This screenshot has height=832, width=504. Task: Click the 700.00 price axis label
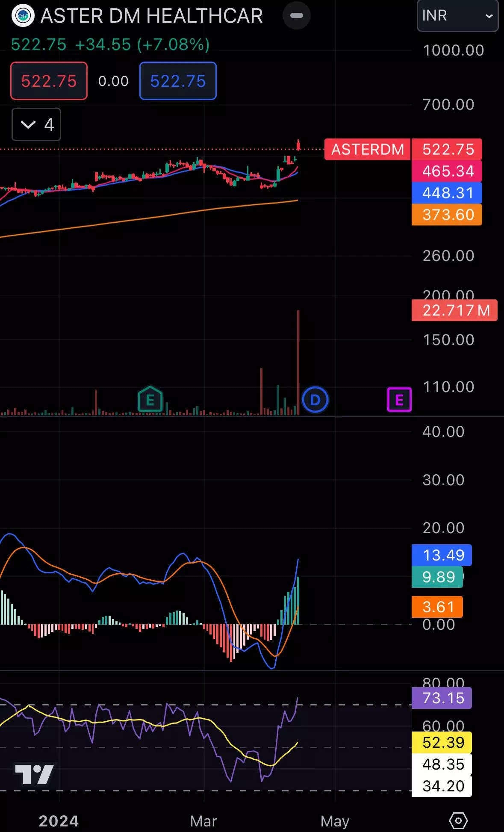coord(448,104)
